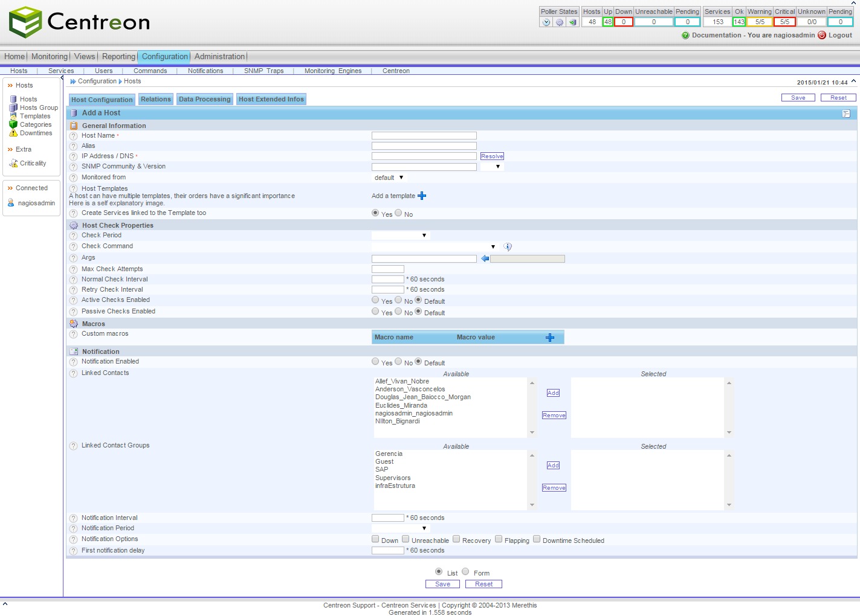Open the Administration menu
This screenshot has width=860, height=616.
point(219,56)
